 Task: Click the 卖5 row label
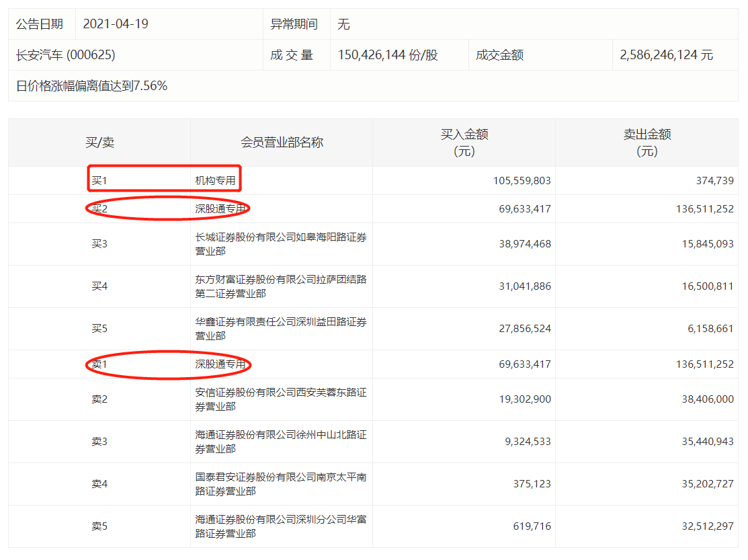click(99, 526)
